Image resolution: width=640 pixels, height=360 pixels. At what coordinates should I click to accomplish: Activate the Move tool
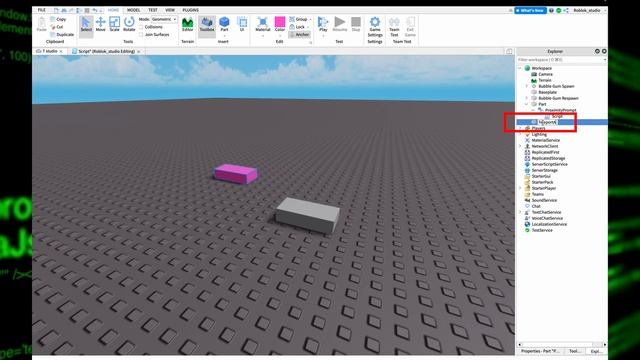(100, 24)
